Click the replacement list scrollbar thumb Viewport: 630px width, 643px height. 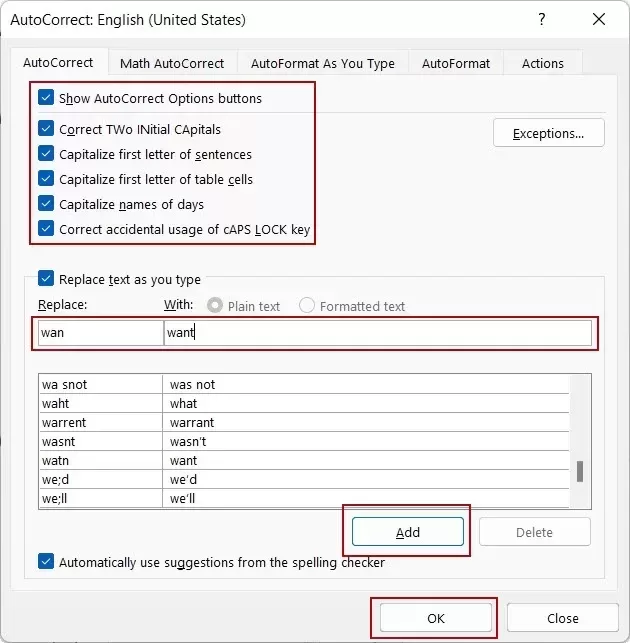tap(579, 472)
